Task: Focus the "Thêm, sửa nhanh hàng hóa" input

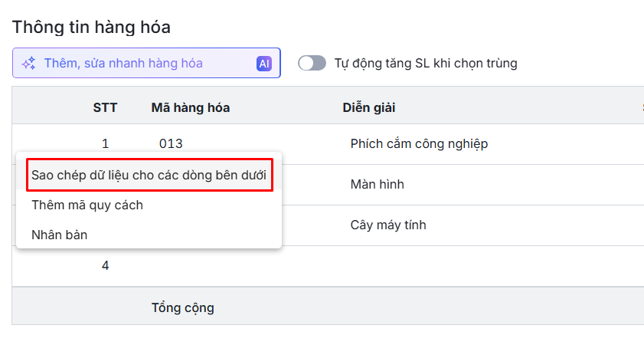Action: click(x=138, y=64)
